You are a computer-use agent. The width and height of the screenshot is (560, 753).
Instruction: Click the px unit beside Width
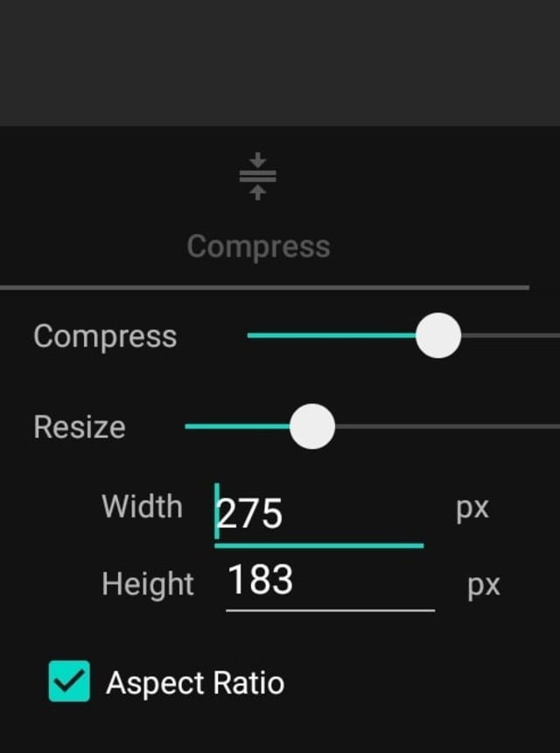472,509
